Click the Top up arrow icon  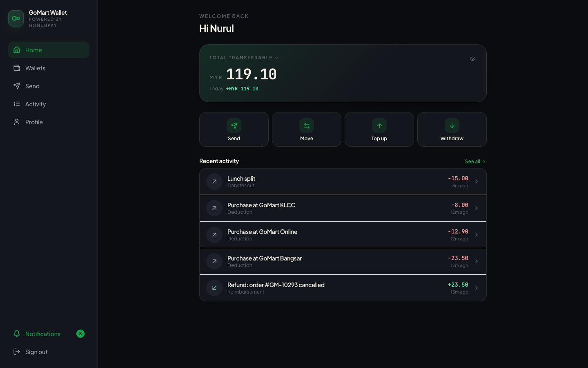pyautogui.click(x=379, y=126)
